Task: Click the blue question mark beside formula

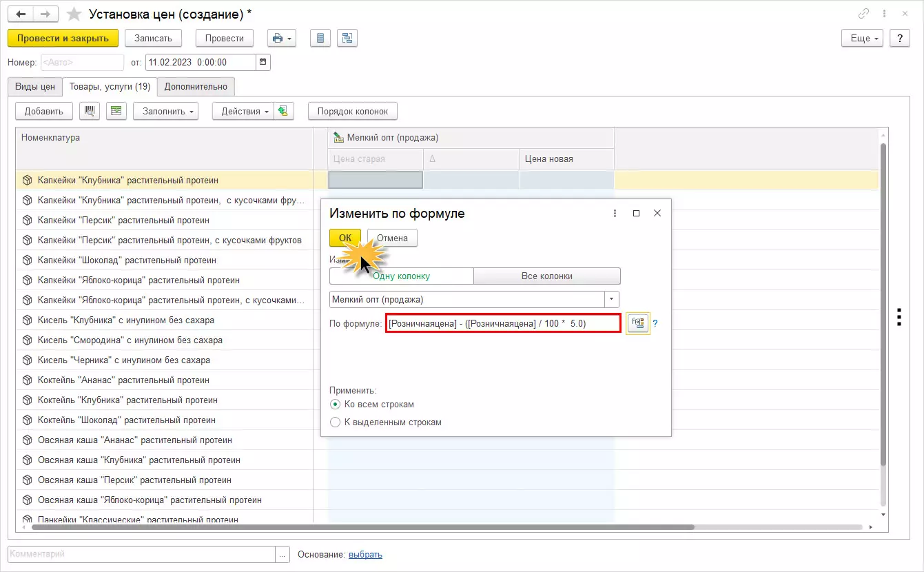Action: click(x=655, y=323)
